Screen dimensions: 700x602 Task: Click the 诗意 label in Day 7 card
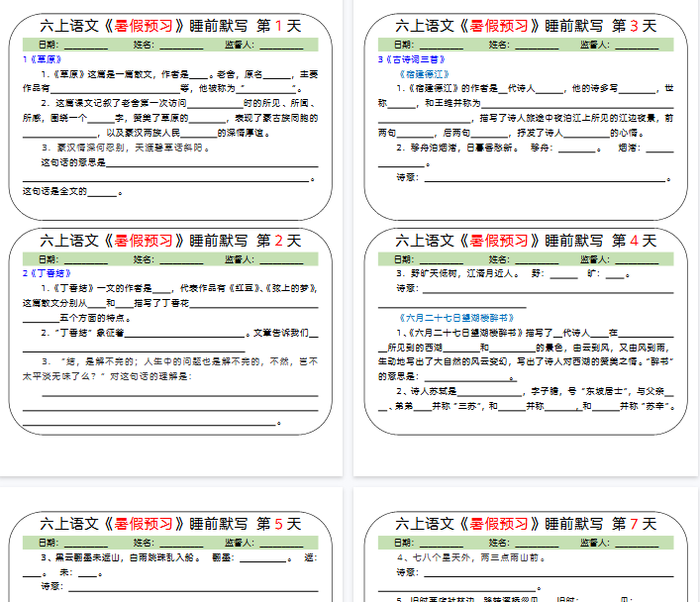(x=407, y=572)
